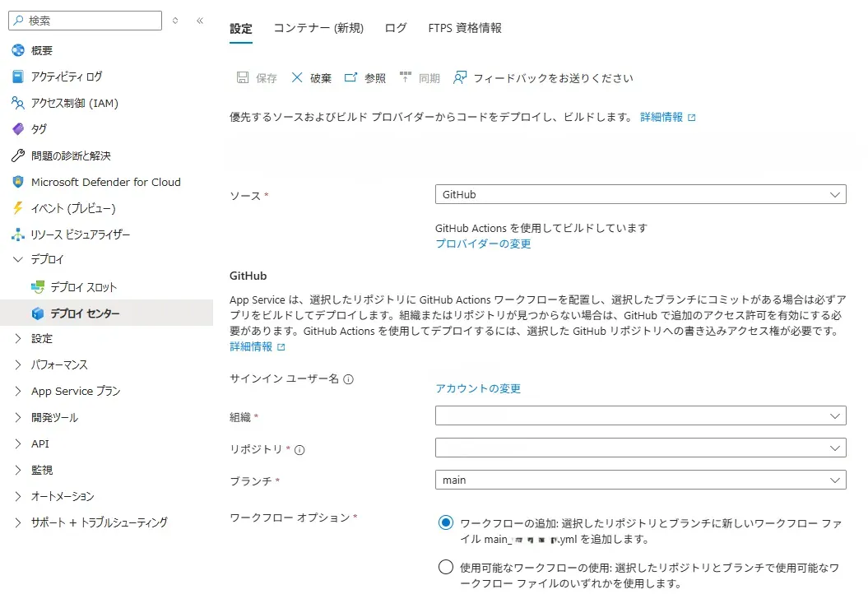The width and height of the screenshot is (868, 608).
Task: Expand サポート + トラブルシューティング section
Action: [x=18, y=522]
